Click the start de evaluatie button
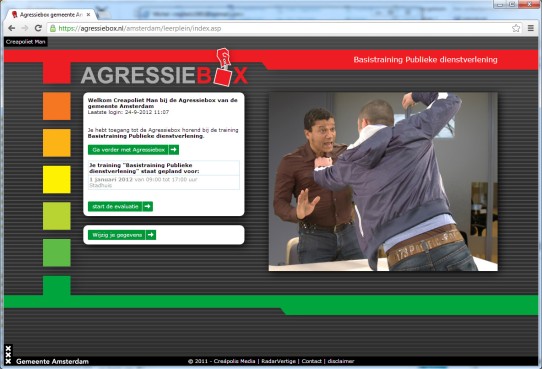 click(x=120, y=207)
